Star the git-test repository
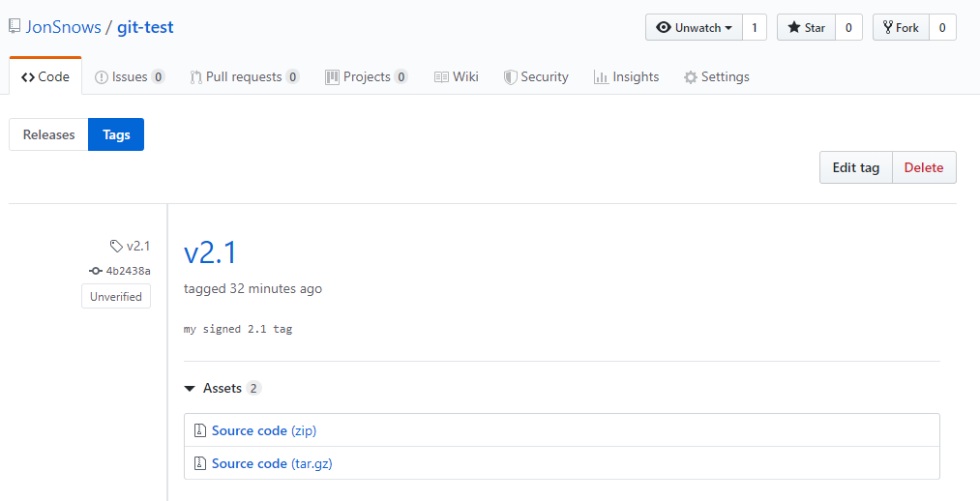The width and height of the screenshot is (980, 501). [805, 28]
